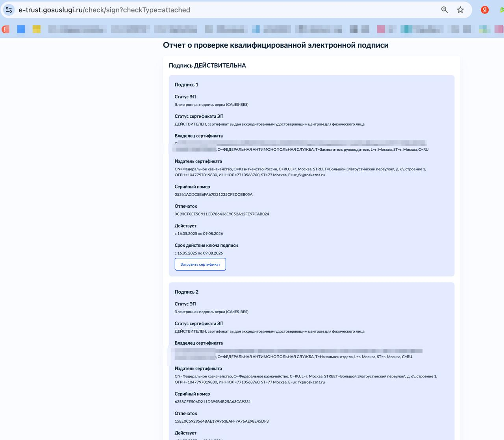
Task: Open the yellow bookmark icon on the bookmarks bar
Action: 37,29
